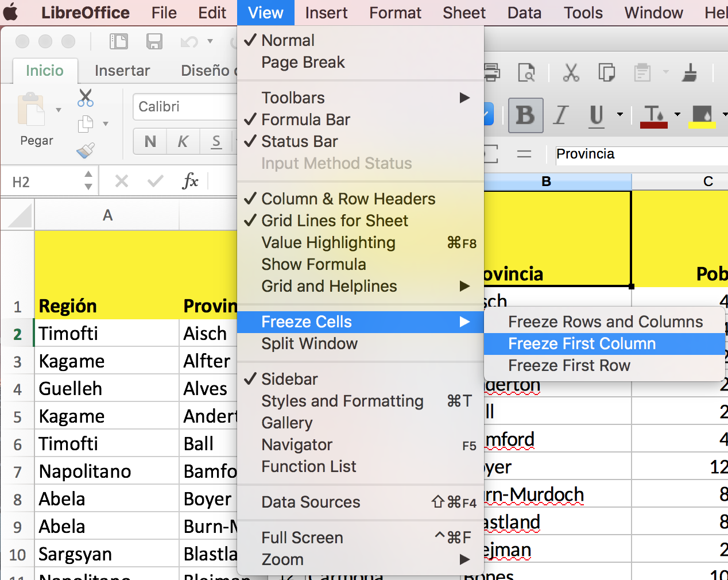Open the Calibri font name box

point(185,107)
